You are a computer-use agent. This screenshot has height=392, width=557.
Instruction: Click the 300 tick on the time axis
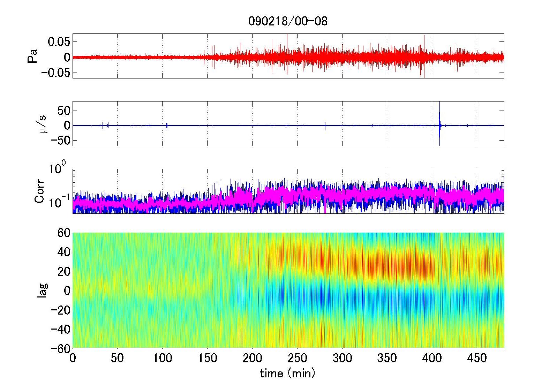(343, 358)
